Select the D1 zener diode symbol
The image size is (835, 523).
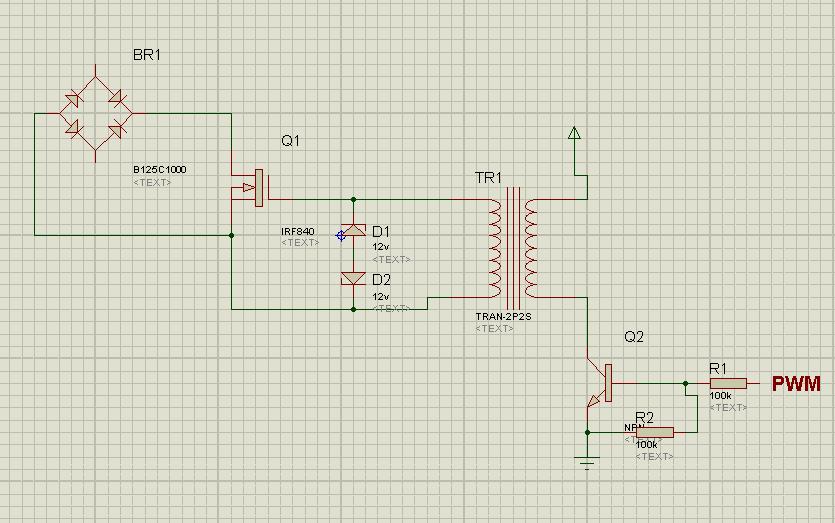[354, 231]
